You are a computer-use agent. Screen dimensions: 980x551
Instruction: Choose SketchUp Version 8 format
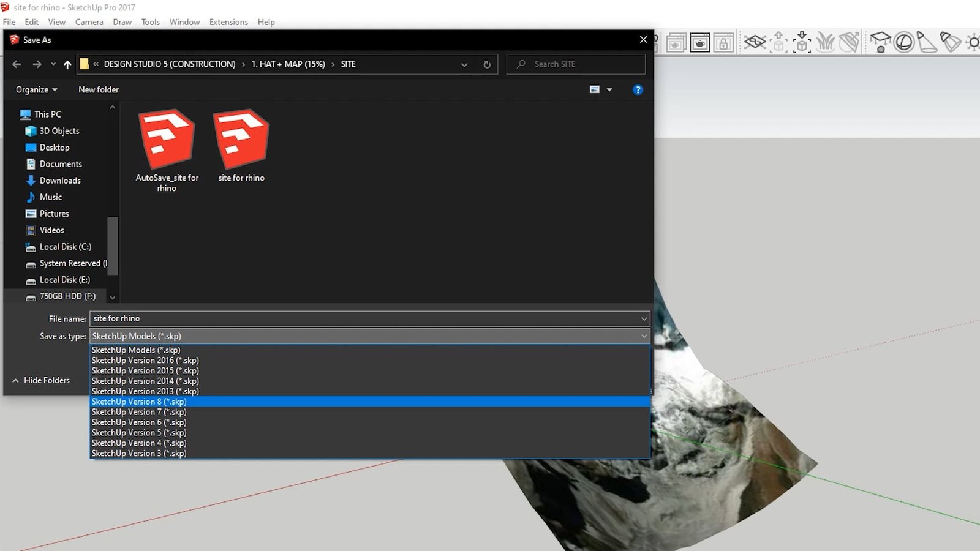click(370, 402)
